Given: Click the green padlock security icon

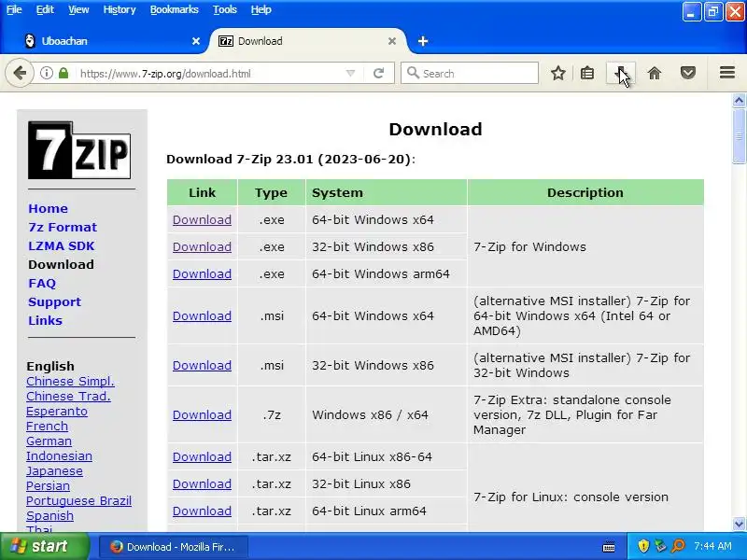Looking at the screenshot, I should [63, 74].
